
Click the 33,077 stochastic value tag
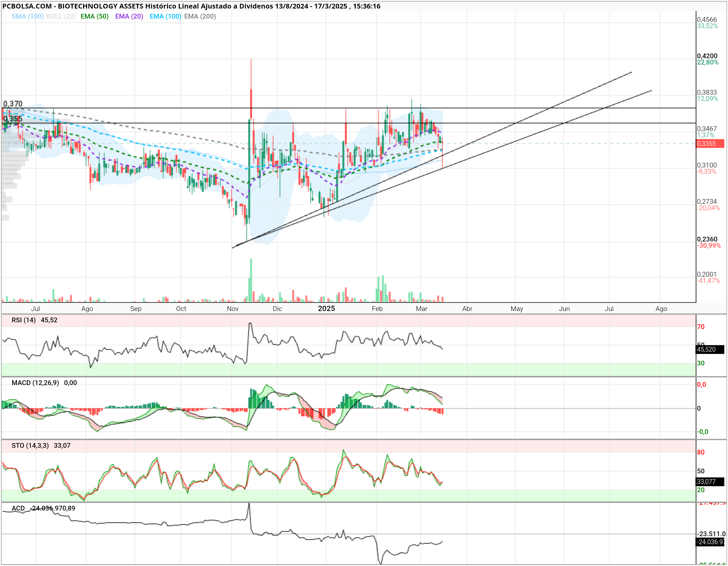coord(710,482)
